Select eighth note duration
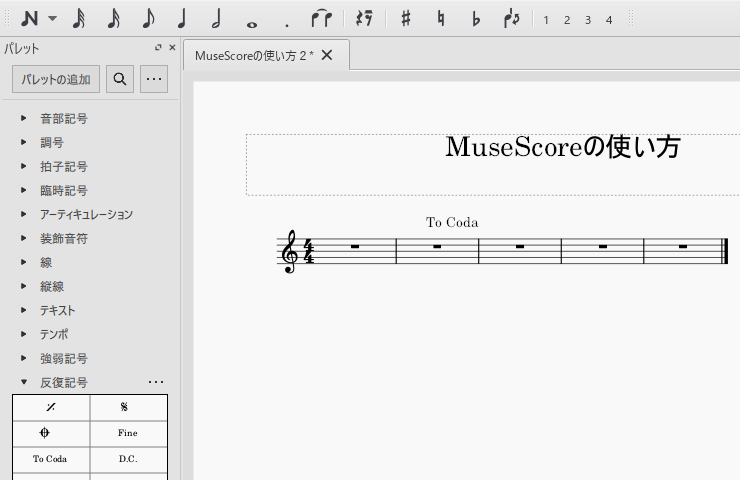Viewport: 740px width, 480px height. pyautogui.click(x=148, y=19)
